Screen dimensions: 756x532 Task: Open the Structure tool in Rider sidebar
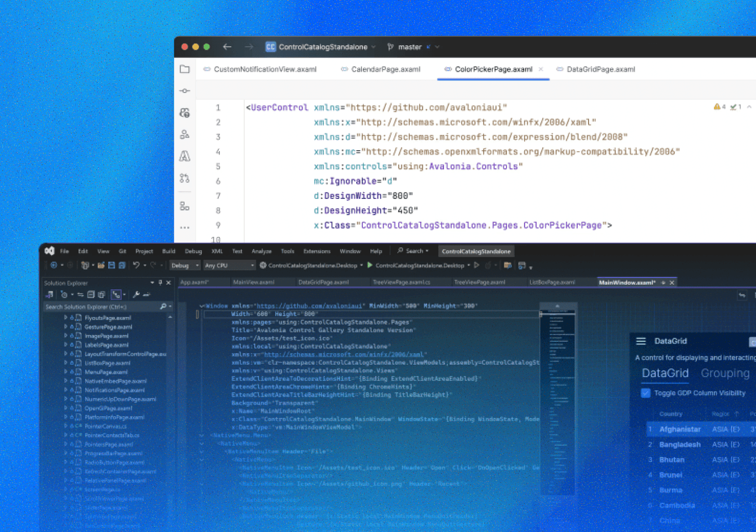185,206
